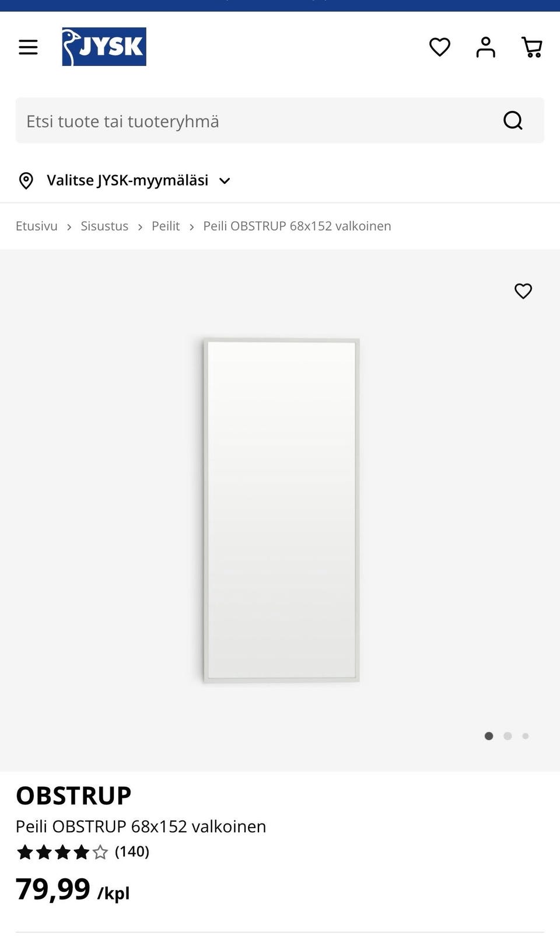Click the location pin icon

26,180
